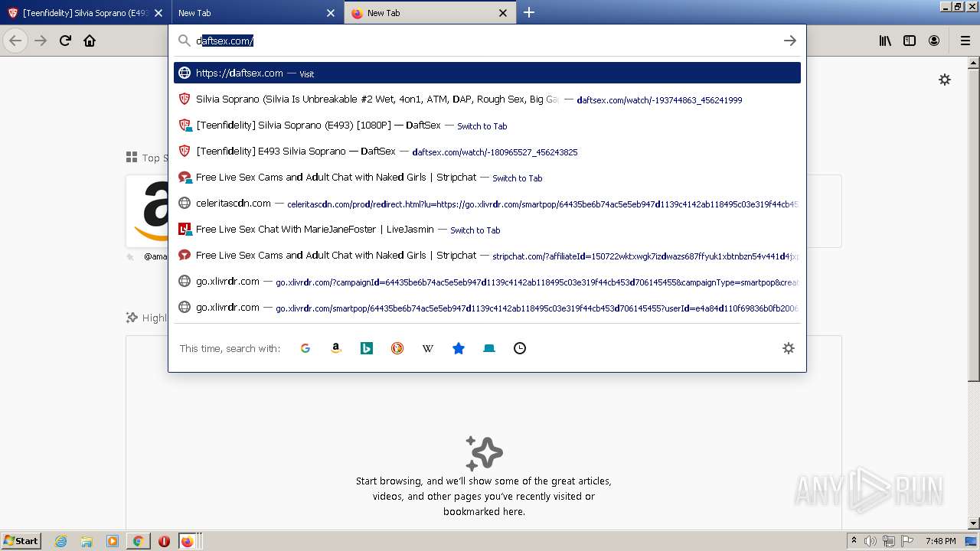The height and width of the screenshot is (551, 980).
Task: Show sidebars toolbar icon
Action: 910,41
